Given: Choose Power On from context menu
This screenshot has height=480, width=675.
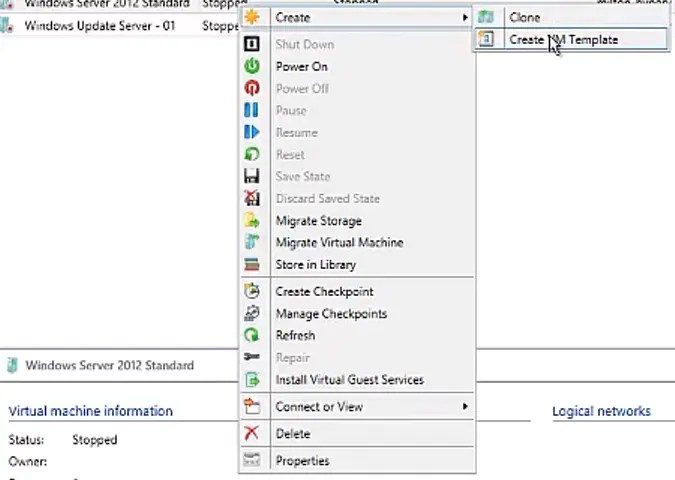Looking at the screenshot, I should point(357,66).
